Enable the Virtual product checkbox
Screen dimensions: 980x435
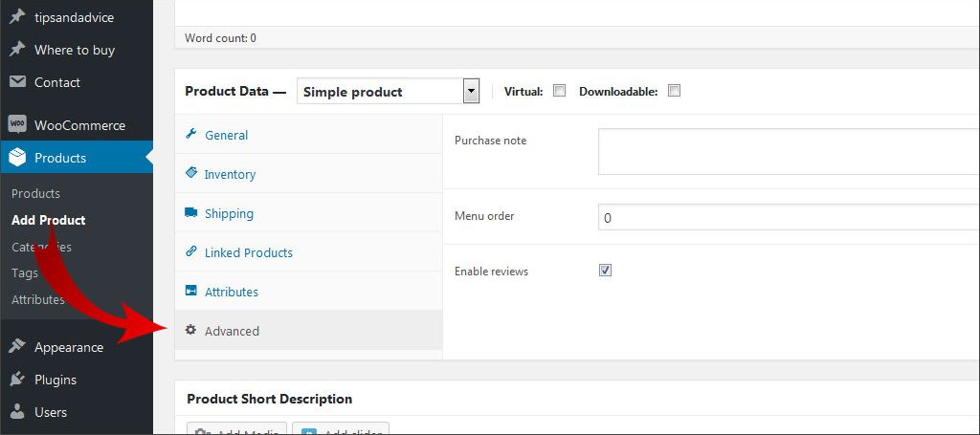559,91
